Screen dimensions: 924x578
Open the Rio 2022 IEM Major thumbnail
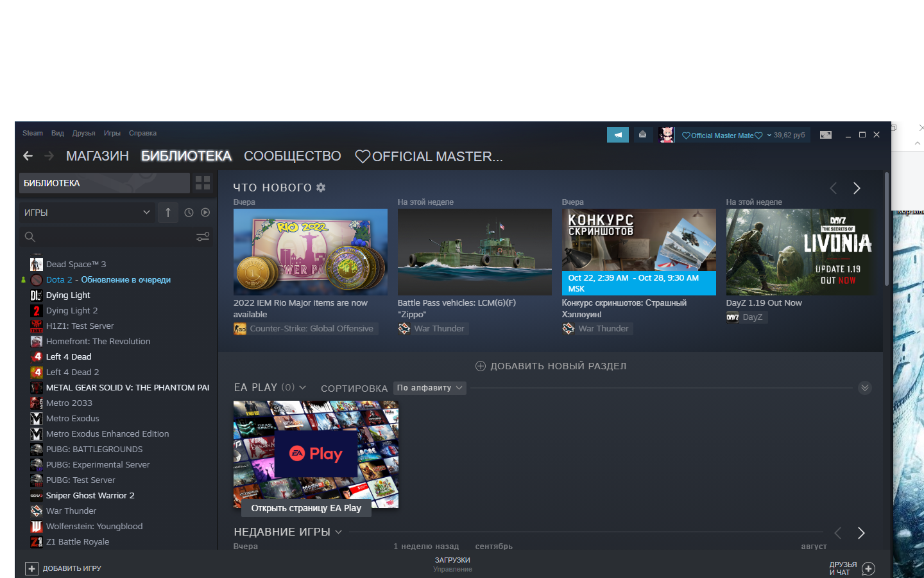click(311, 252)
